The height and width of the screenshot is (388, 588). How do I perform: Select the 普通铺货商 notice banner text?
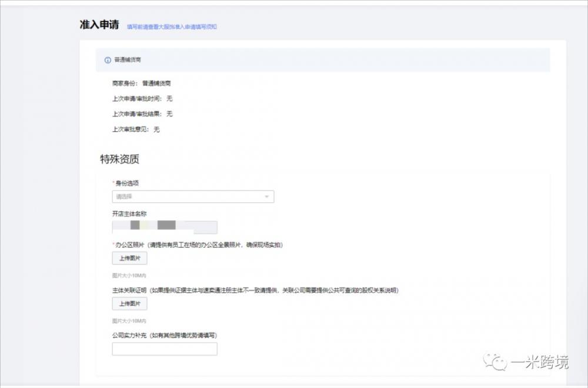click(128, 60)
